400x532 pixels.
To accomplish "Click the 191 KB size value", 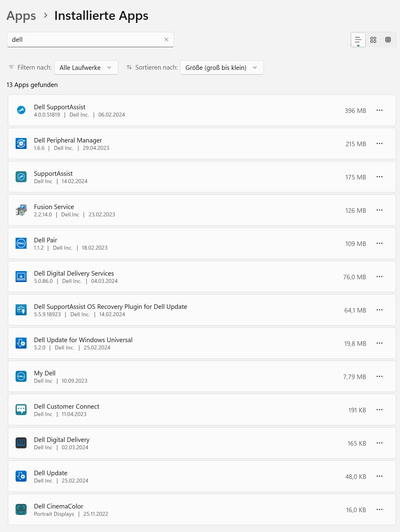I will coord(357,410).
